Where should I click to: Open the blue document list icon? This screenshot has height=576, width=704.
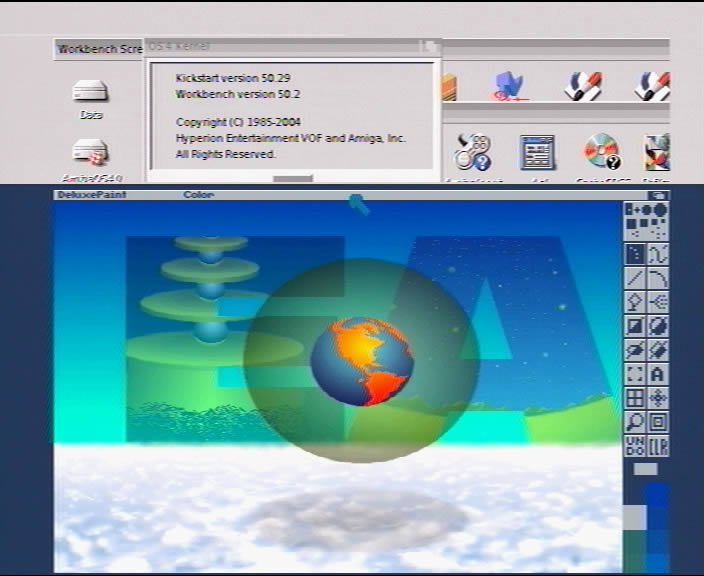coord(537,152)
